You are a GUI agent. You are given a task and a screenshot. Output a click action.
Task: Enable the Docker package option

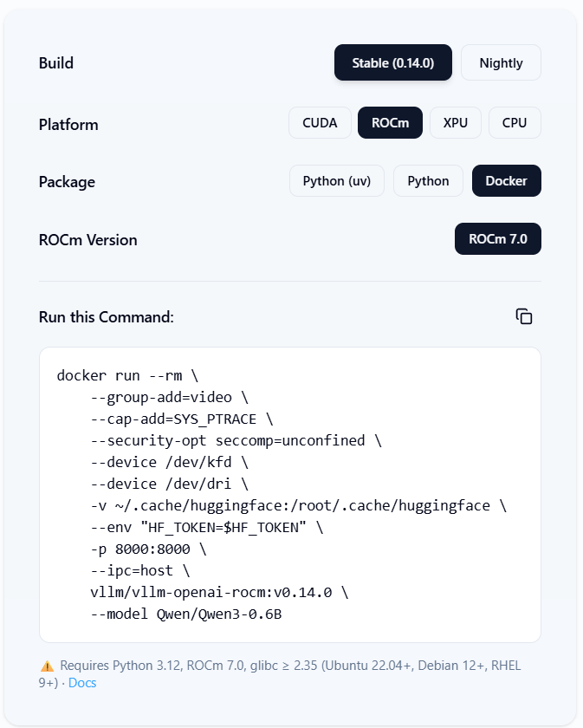[506, 180]
